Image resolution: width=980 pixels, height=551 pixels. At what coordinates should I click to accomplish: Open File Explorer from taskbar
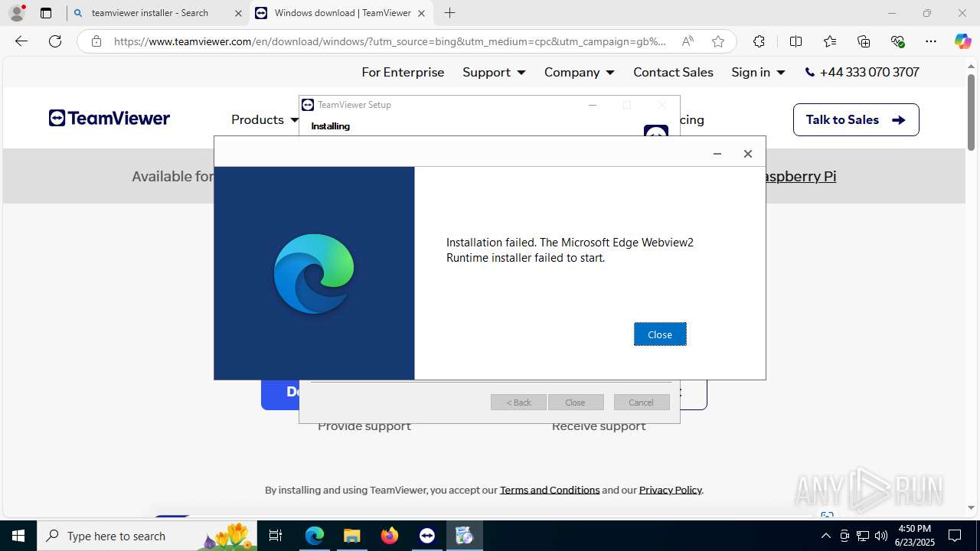pyautogui.click(x=351, y=536)
